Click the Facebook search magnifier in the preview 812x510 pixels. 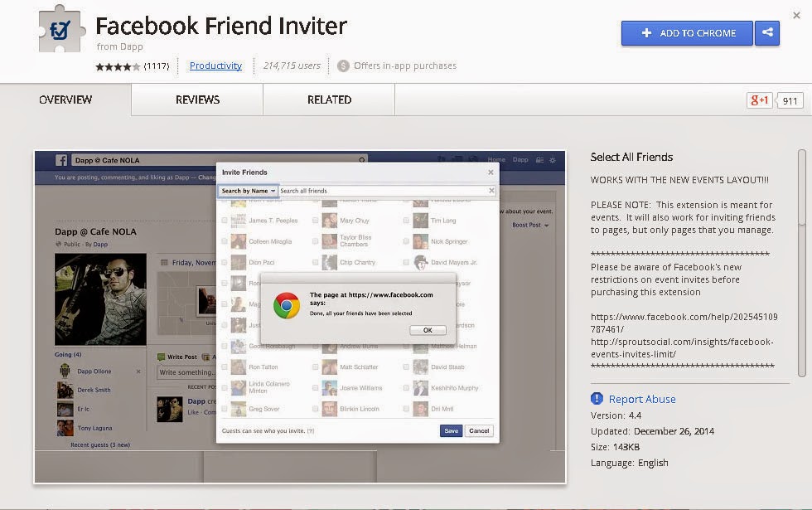(361, 160)
